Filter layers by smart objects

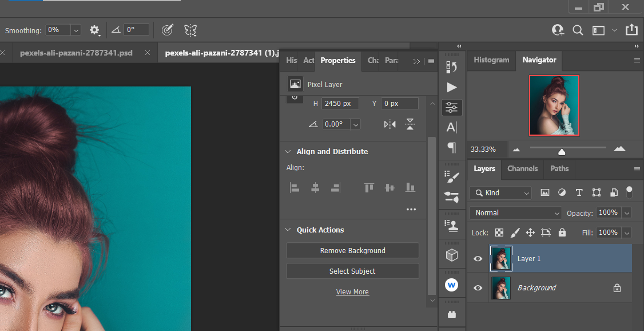coord(614,192)
